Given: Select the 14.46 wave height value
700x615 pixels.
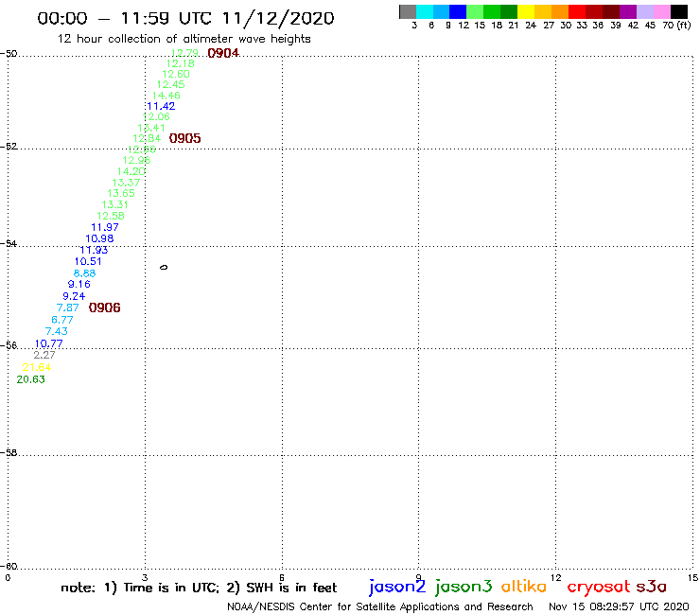Looking at the screenshot, I should pos(166,96).
